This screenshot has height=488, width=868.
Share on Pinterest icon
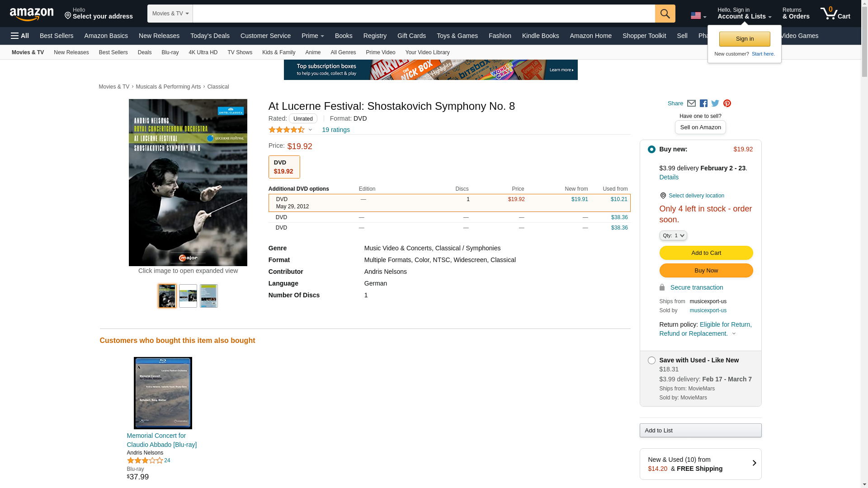tap(727, 103)
